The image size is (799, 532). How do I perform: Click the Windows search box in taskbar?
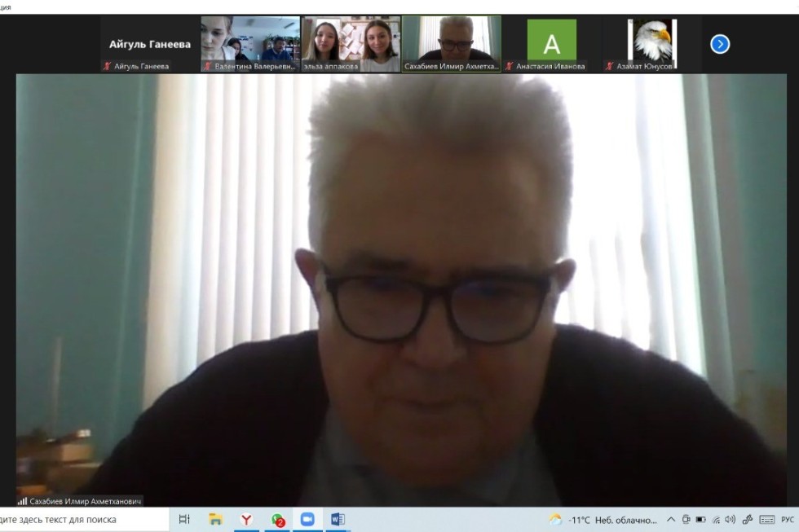click(82, 519)
